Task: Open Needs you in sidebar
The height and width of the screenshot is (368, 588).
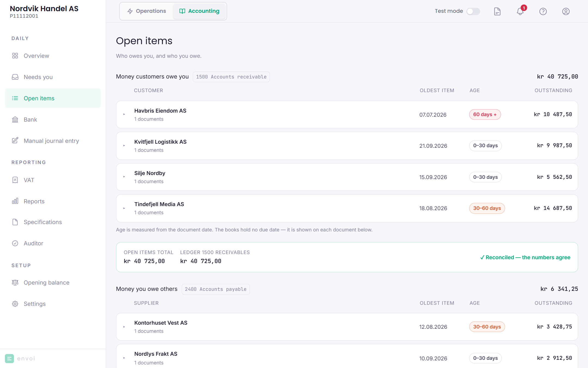Action: coord(53,77)
